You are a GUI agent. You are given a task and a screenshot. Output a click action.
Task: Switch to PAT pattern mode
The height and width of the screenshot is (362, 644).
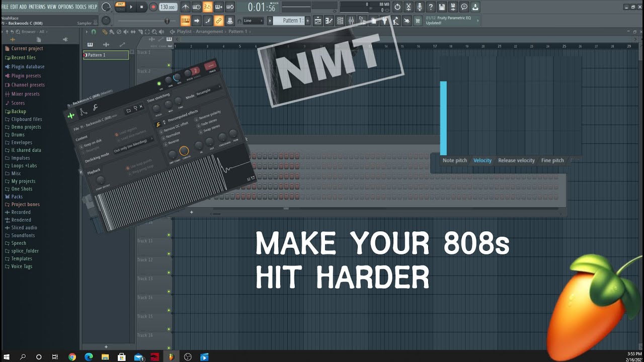tap(120, 4)
